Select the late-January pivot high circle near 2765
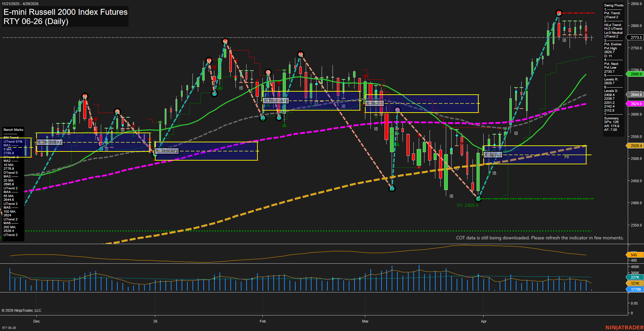 (225, 41)
